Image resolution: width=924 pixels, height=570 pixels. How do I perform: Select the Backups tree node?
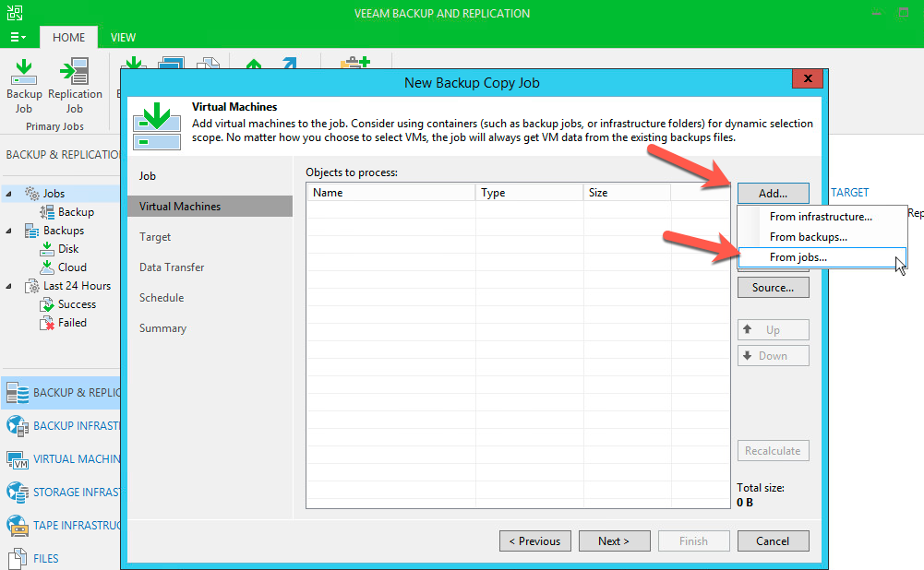(64, 231)
